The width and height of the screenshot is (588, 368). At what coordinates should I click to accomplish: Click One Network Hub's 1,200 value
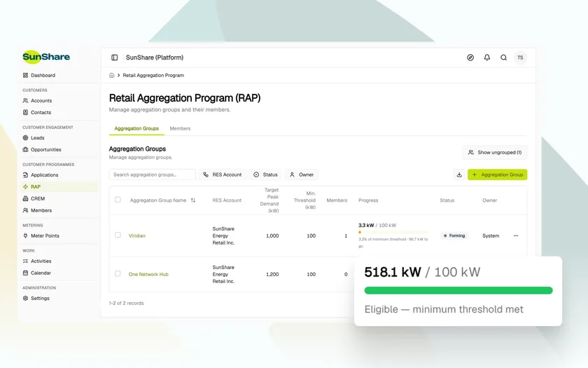click(x=272, y=275)
